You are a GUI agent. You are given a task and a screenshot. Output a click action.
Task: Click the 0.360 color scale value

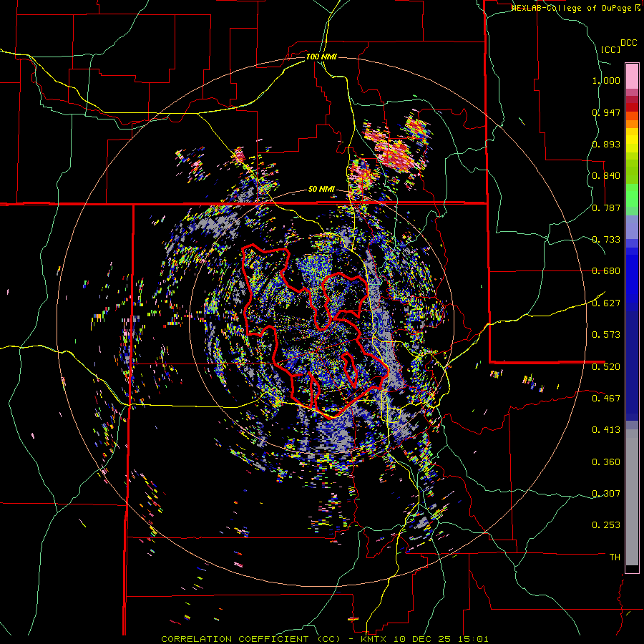coord(606,462)
